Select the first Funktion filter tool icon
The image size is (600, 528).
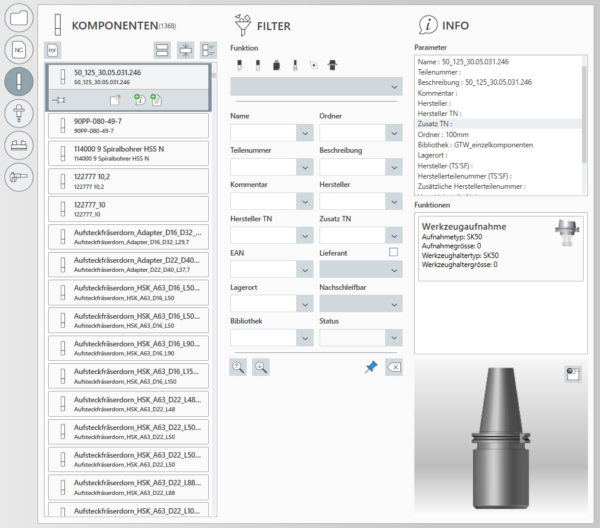click(240, 65)
